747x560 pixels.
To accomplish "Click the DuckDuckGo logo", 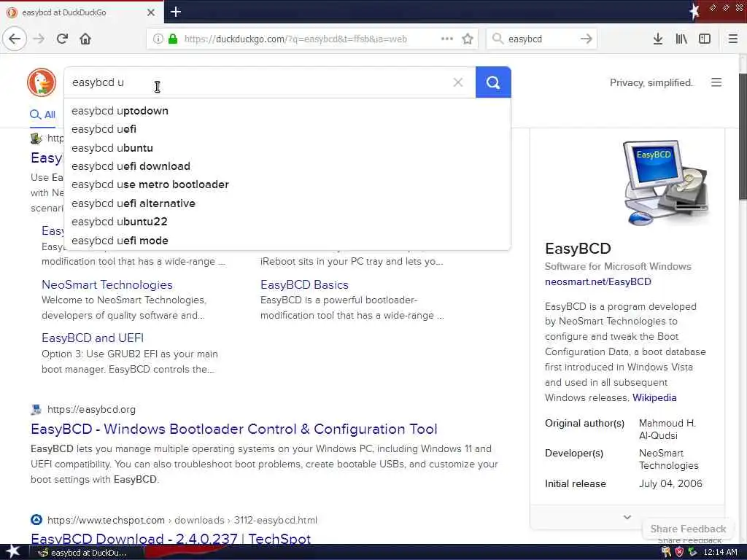I will [x=42, y=82].
